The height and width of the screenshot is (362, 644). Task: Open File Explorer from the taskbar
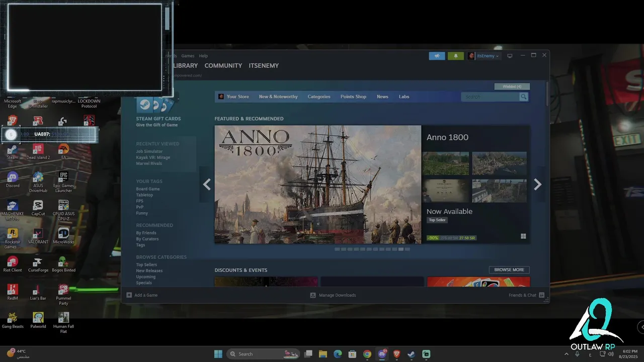tap(323, 354)
